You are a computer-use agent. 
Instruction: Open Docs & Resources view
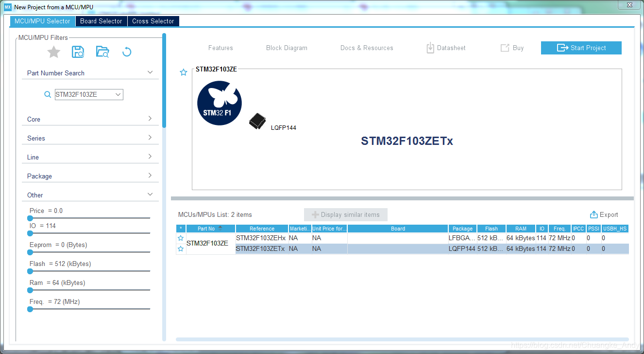click(x=367, y=48)
